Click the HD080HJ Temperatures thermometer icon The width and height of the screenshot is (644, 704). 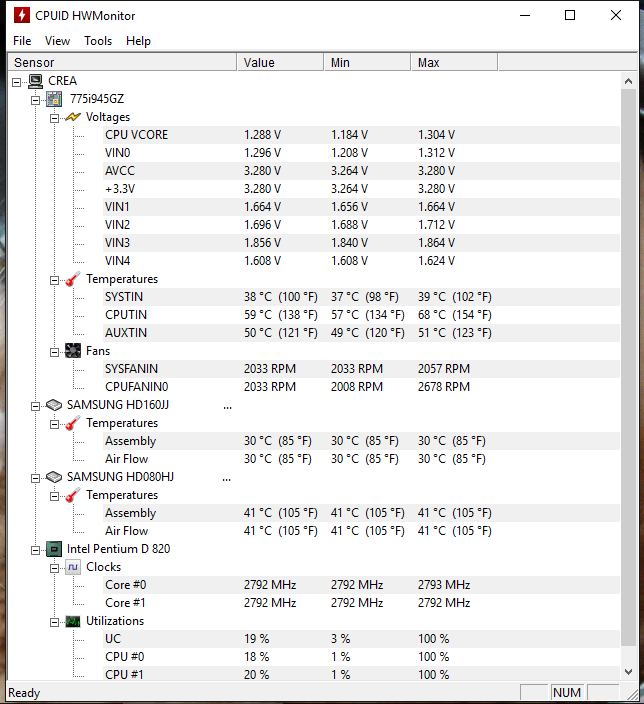pyautogui.click(x=73, y=495)
